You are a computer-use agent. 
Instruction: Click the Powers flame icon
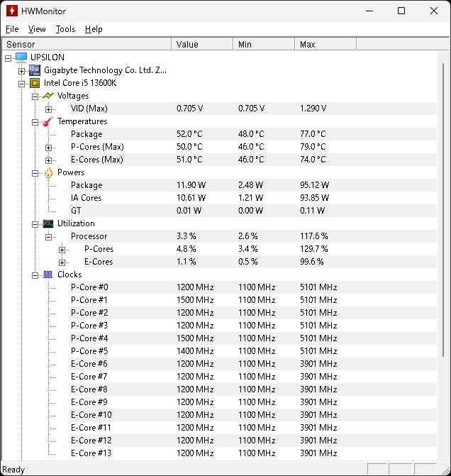point(48,172)
